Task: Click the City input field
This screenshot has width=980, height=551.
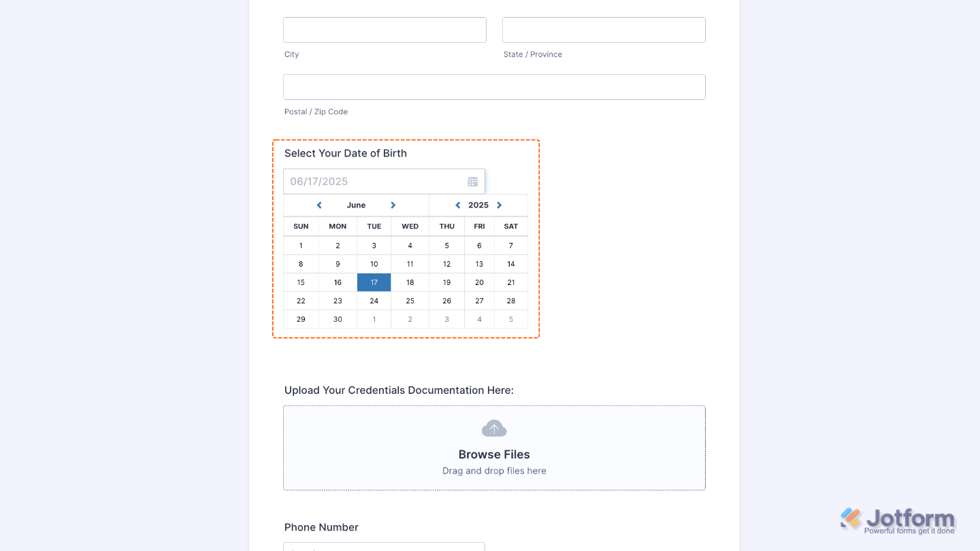Action: point(385,29)
